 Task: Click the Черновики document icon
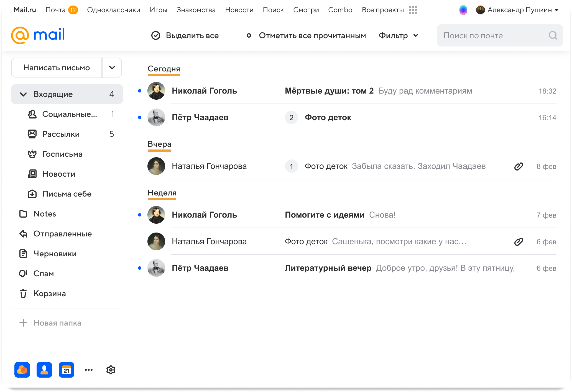click(23, 254)
